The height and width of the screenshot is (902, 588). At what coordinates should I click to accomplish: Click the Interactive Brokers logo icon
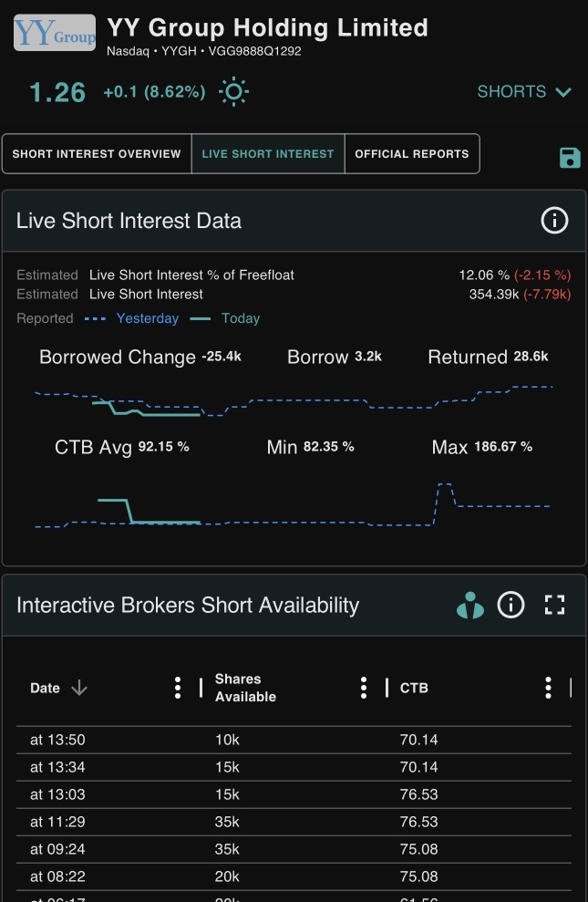pyautogui.click(x=470, y=605)
